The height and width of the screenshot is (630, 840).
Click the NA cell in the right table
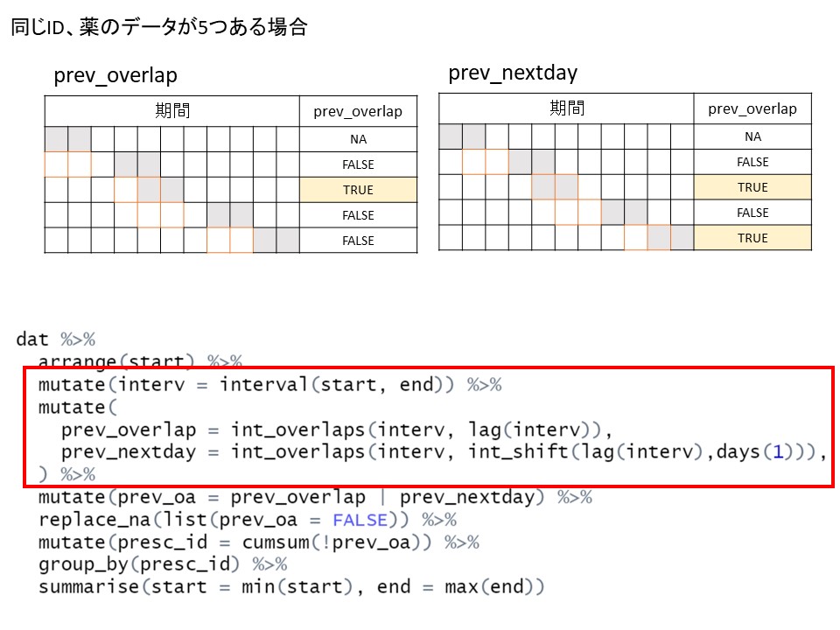click(752, 136)
